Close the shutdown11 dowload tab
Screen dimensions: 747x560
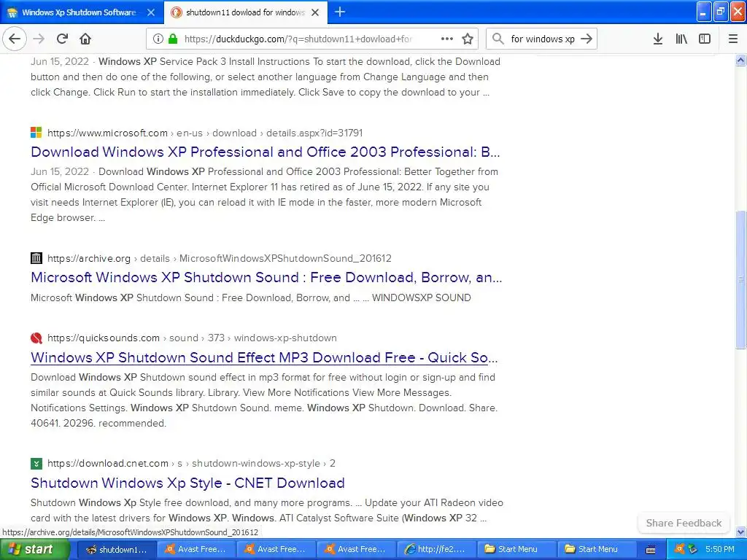(x=315, y=12)
